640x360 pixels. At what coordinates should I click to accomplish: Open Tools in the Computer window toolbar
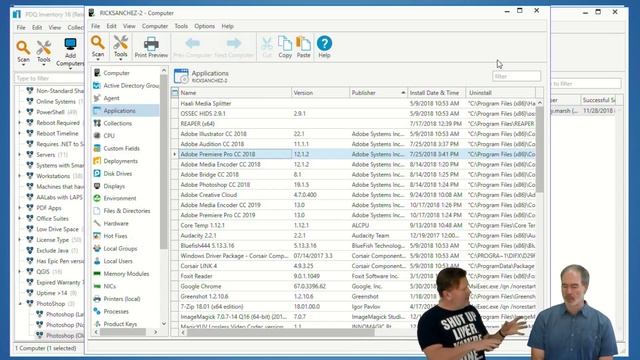coord(120,46)
